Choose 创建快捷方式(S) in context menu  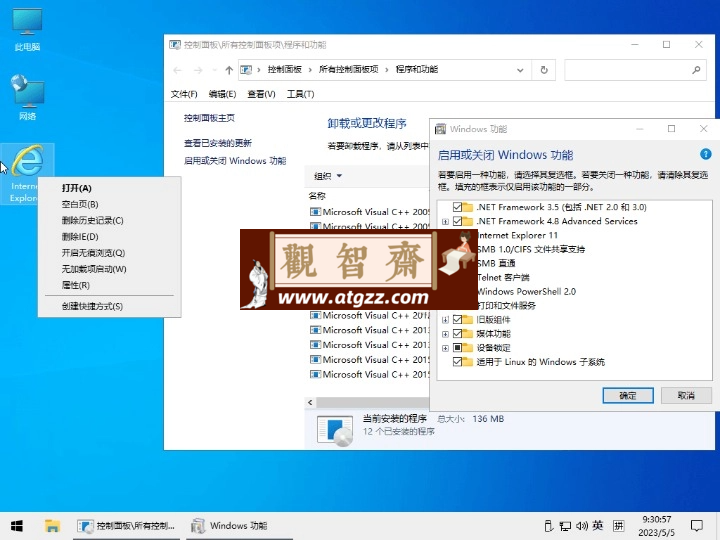(x=109, y=306)
